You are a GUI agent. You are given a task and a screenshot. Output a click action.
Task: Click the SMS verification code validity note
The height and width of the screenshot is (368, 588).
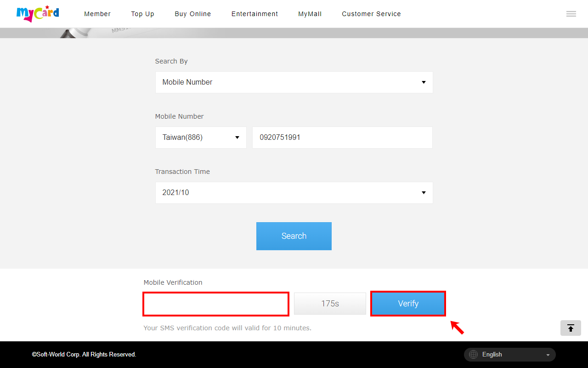(227, 328)
